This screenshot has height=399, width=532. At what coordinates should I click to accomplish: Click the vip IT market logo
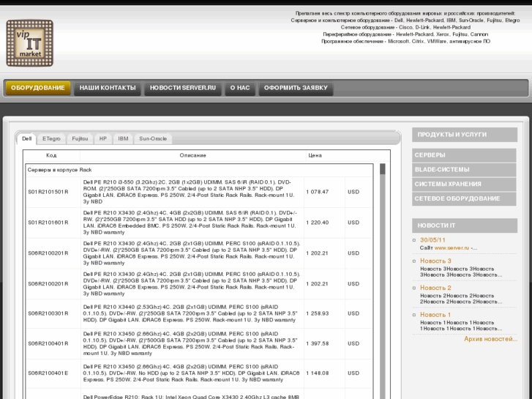click(x=29, y=42)
